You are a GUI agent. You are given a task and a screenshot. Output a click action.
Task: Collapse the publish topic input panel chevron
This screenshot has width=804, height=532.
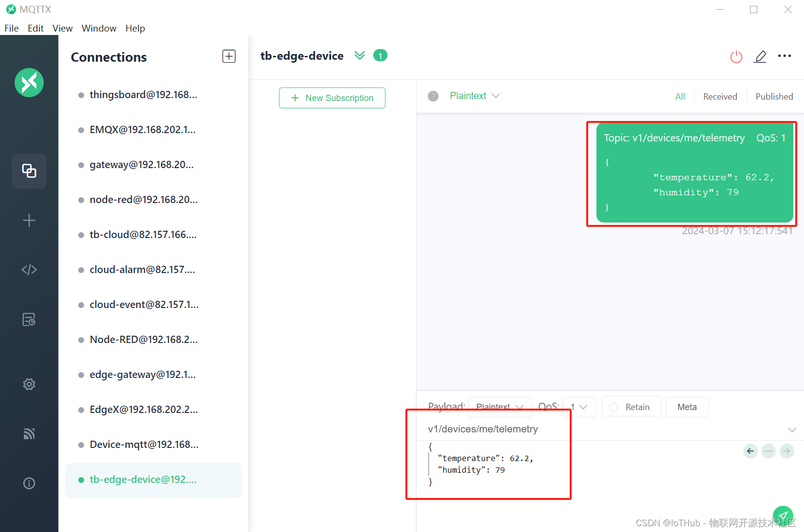tap(792, 429)
